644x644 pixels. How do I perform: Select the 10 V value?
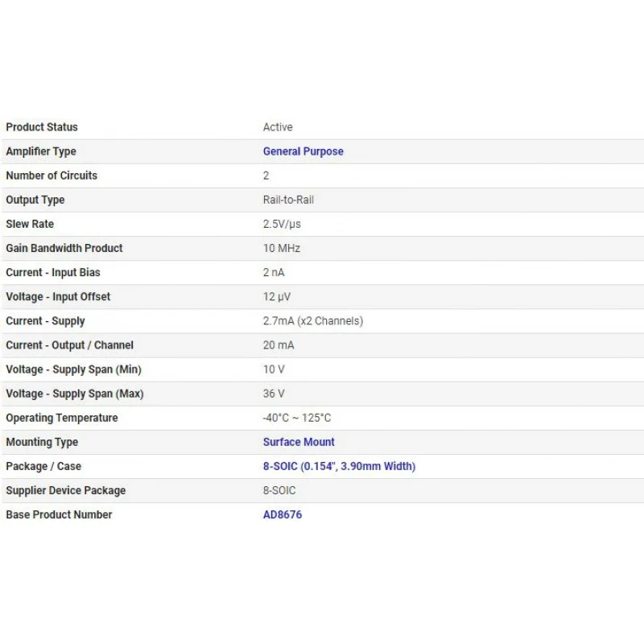point(274,369)
